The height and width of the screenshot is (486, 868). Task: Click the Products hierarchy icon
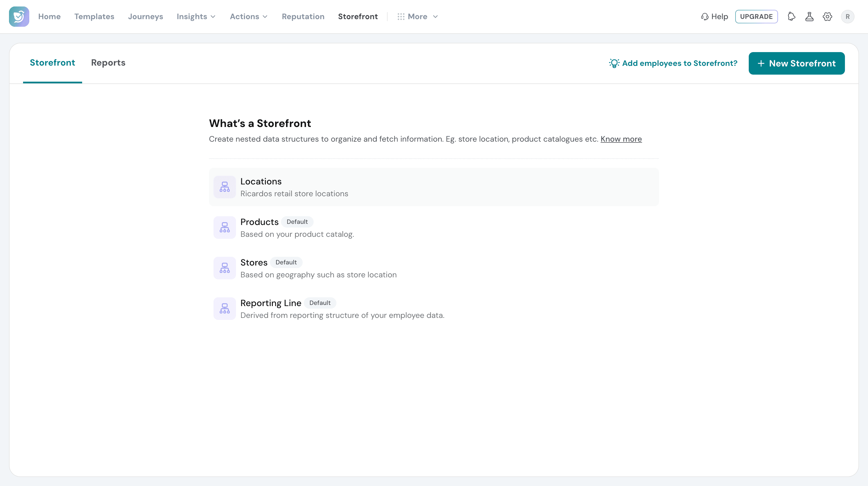(225, 228)
